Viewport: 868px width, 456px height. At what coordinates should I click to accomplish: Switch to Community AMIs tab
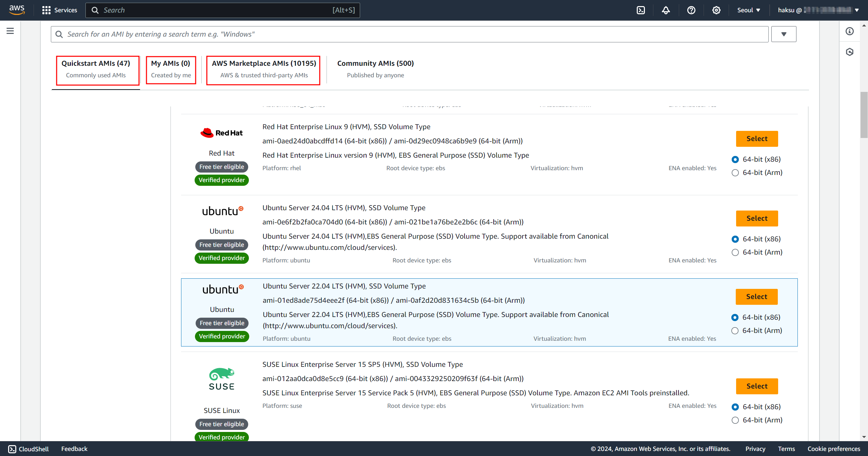375,69
